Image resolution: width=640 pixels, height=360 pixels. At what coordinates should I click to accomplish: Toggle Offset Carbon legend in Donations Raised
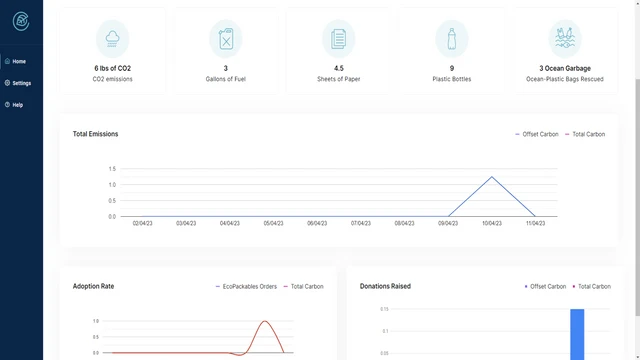coord(545,287)
